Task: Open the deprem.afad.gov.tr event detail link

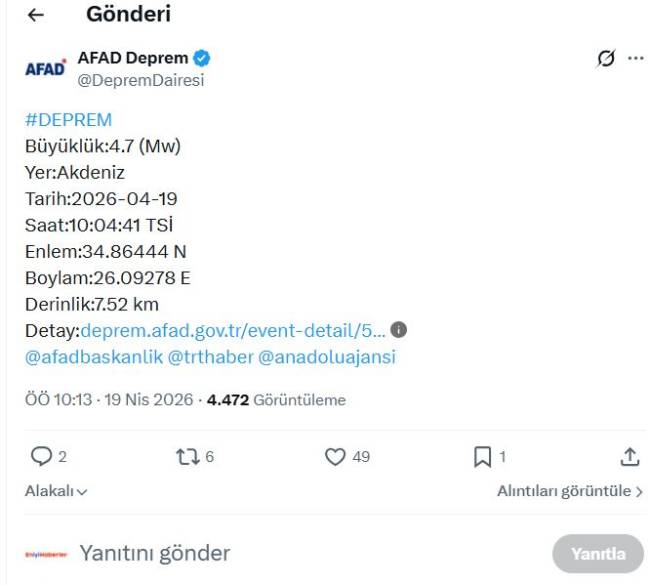Action: [232, 330]
